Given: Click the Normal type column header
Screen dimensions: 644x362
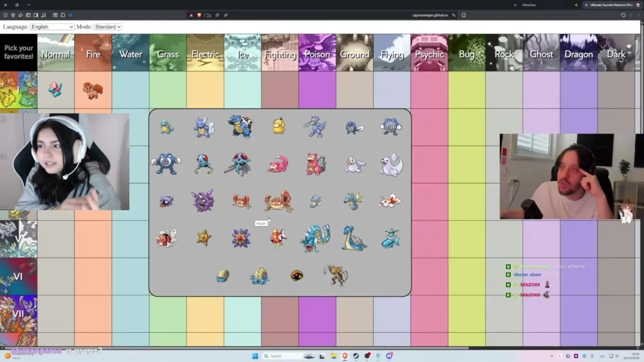Looking at the screenshot, I should (x=56, y=53).
